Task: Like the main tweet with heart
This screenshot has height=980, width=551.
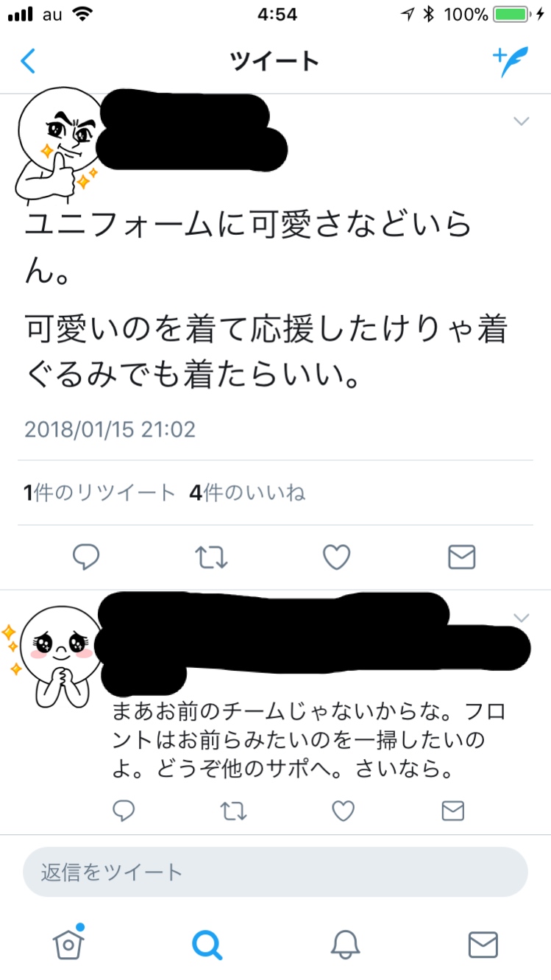Action: pos(337,557)
